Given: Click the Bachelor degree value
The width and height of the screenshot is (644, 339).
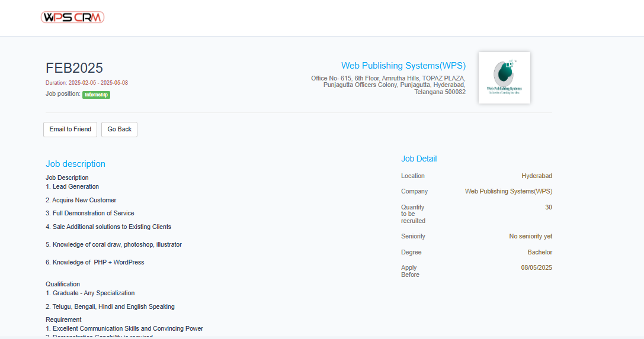Looking at the screenshot, I should point(539,252).
